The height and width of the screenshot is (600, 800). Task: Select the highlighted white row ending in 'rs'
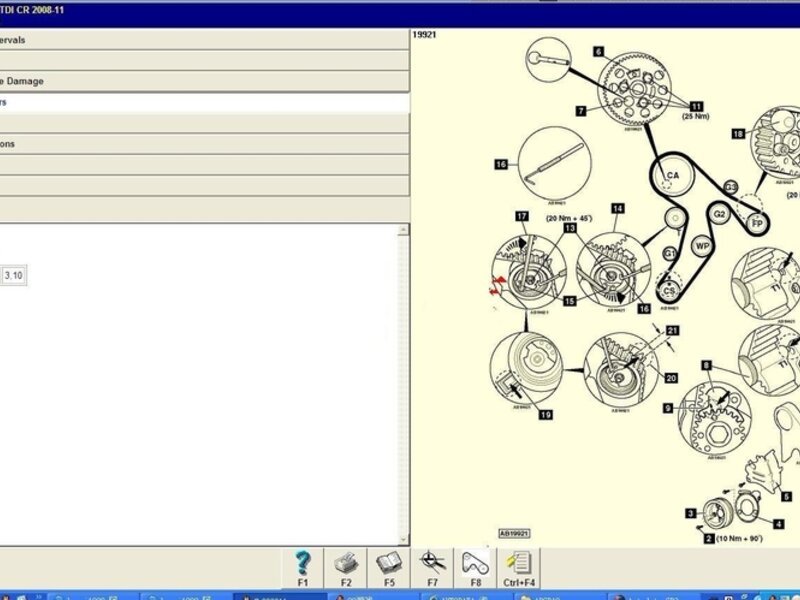tap(200, 102)
